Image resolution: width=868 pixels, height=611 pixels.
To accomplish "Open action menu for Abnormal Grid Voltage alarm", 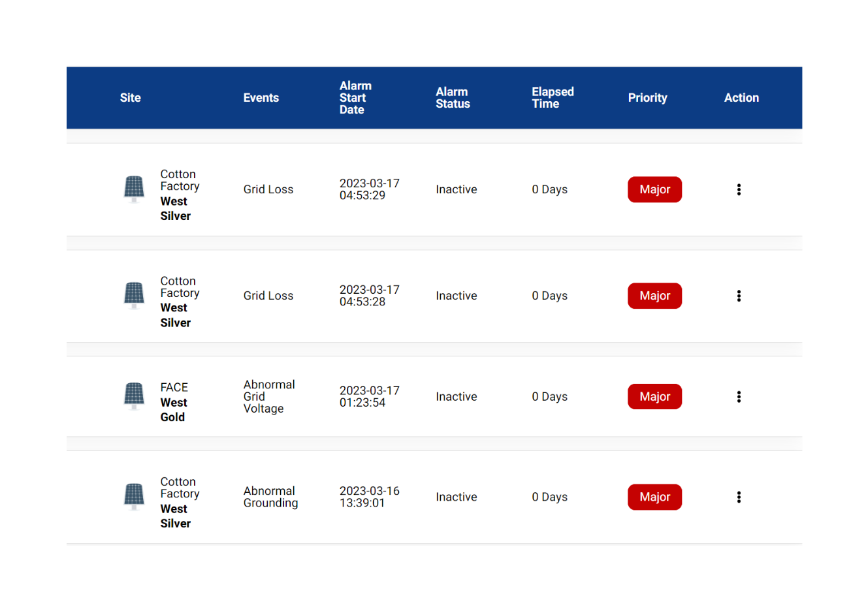I will click(x=739, y=396).
